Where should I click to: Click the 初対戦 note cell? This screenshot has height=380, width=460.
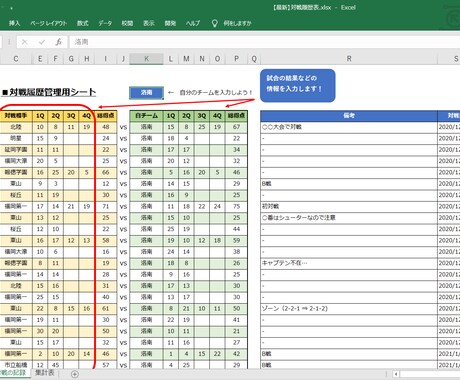coord(349,206)
